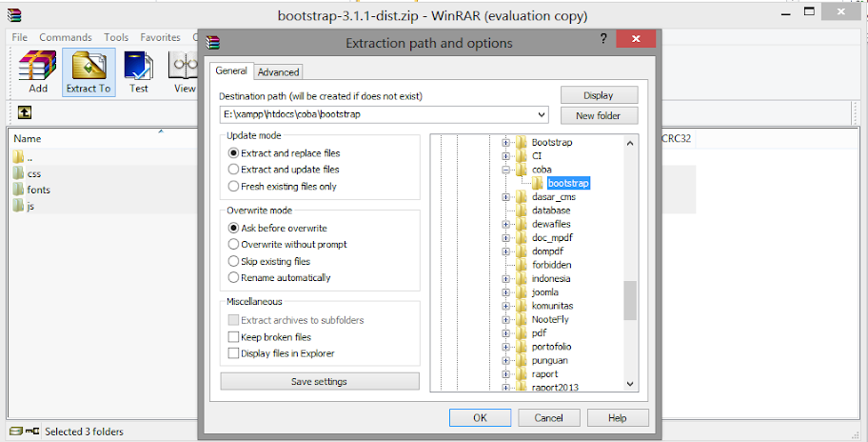Select the js folder icon in file list
Viewport: 868px width, 442px height.
(x=18, y=206)
